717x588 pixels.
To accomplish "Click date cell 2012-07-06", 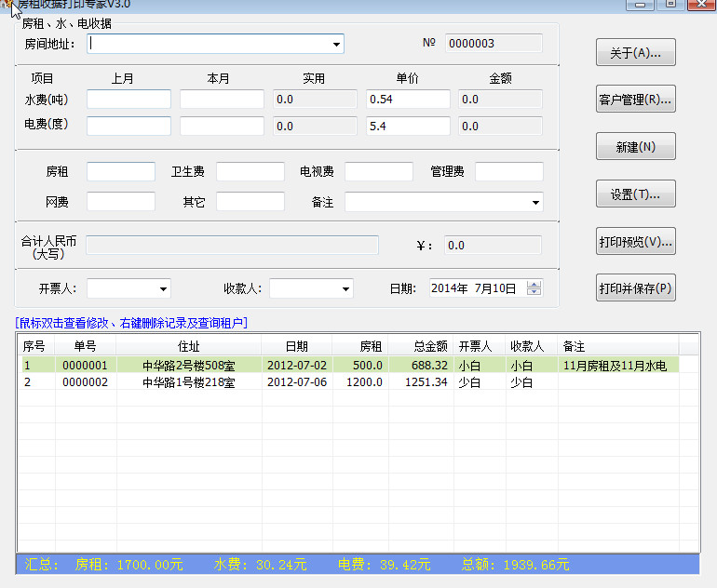I will pyautogui.click(x=297, y=382).
